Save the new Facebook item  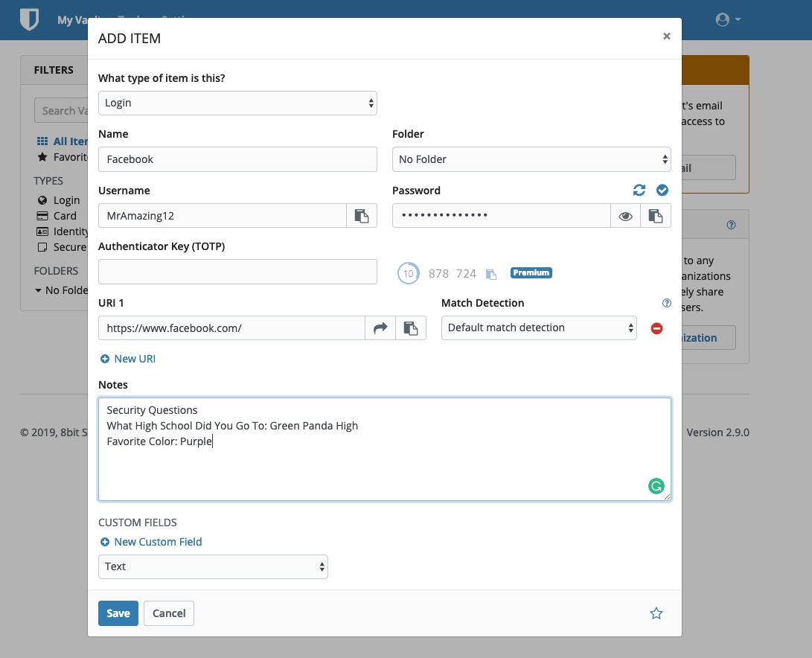click(x=118, y=613)
